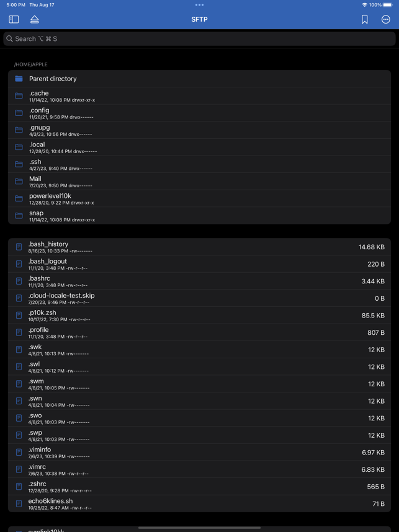Viewport: 399px width, 532px height.
Task: Click the Search field
Action: point(199,38)
